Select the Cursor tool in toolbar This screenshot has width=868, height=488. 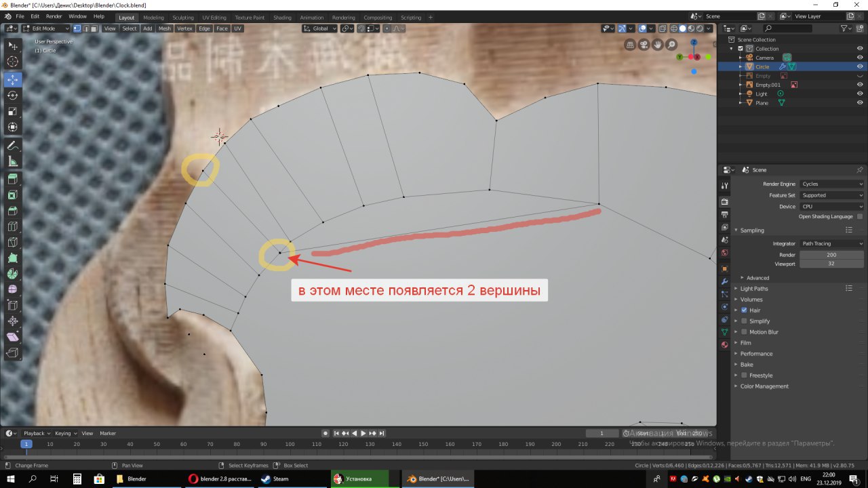[x=13, y=62]
